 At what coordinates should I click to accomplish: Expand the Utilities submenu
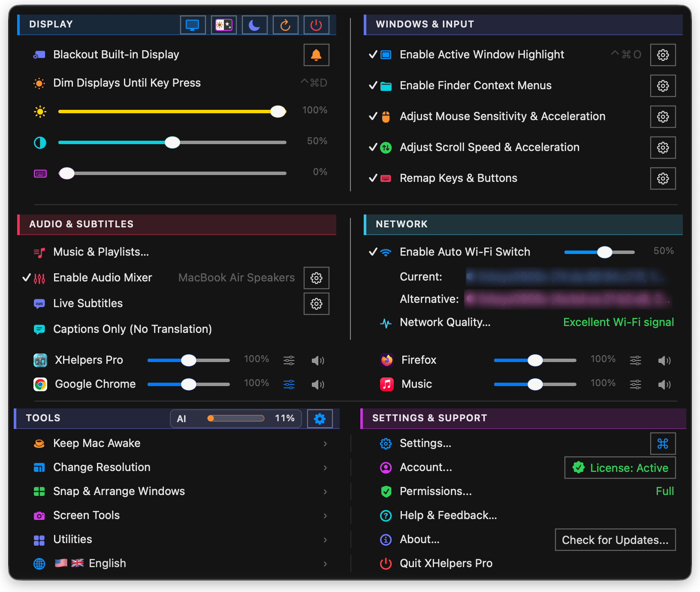pyautogui.click(x=180, y=539)
